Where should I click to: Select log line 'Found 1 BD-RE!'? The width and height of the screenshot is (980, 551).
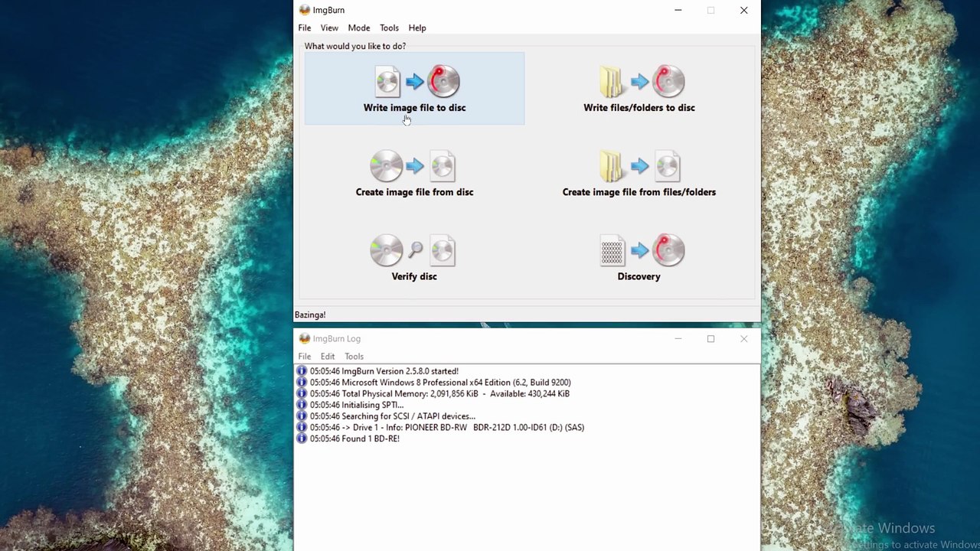click(x=354, y=439)
